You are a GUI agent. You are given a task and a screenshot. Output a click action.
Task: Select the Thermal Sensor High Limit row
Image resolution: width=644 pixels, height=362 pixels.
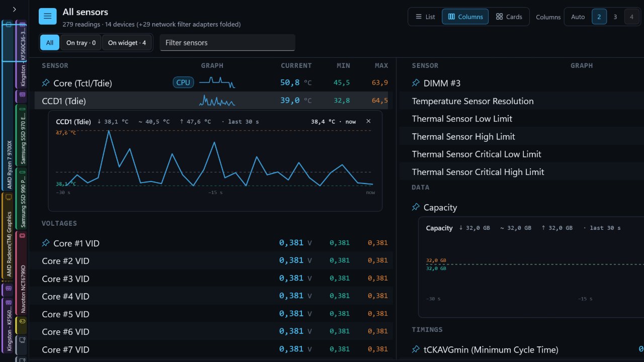tap(522, 136)
